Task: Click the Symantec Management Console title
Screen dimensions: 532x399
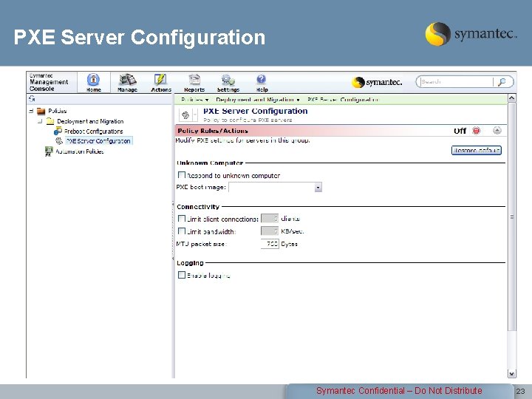Action: (x=49, y=82)
